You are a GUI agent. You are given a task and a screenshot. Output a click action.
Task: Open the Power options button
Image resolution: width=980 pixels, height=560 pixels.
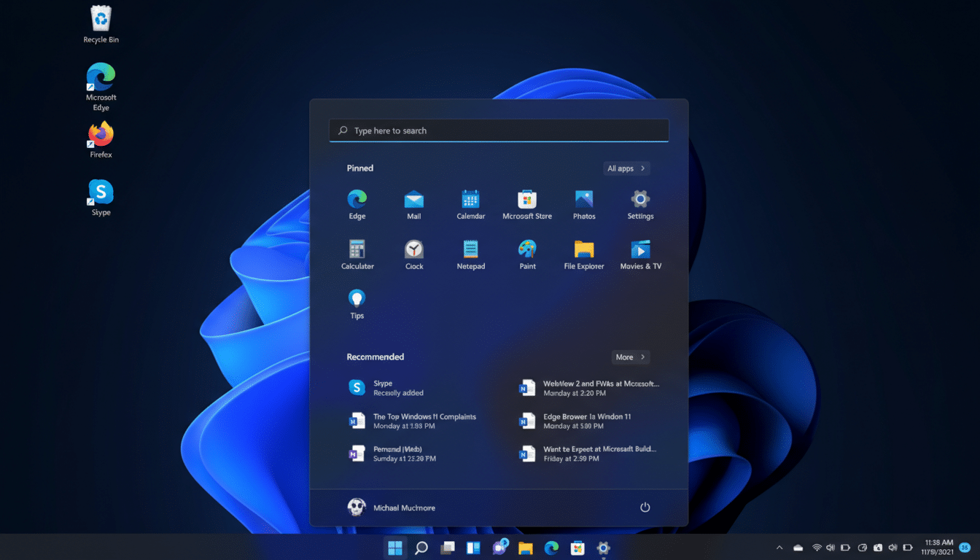645,507
